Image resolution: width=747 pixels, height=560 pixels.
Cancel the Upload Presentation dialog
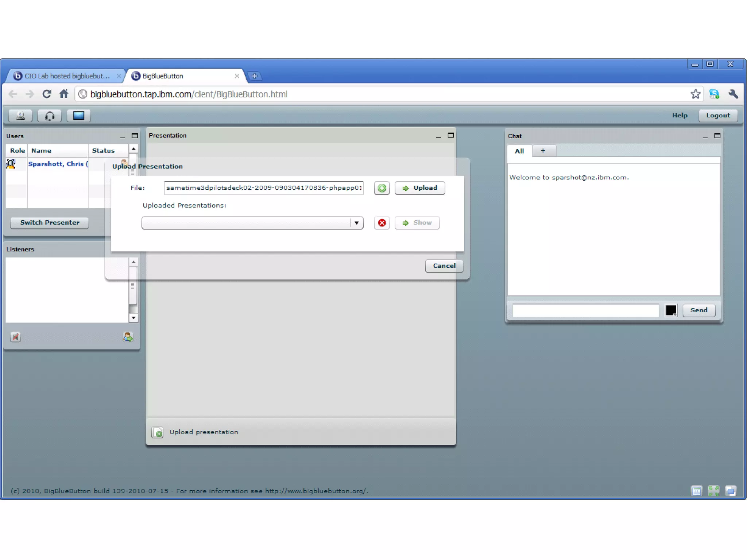point(444,266)
